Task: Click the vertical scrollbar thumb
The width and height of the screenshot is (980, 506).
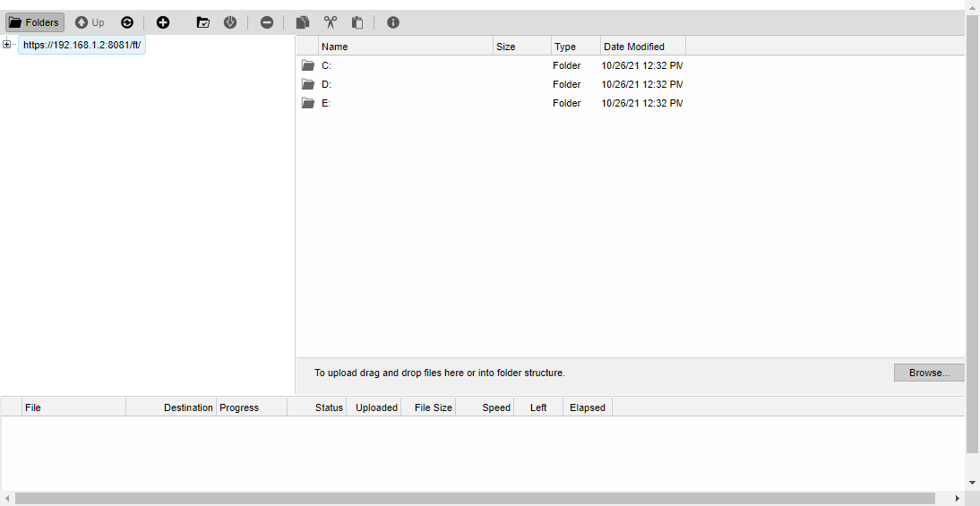Action: point(973,235)
